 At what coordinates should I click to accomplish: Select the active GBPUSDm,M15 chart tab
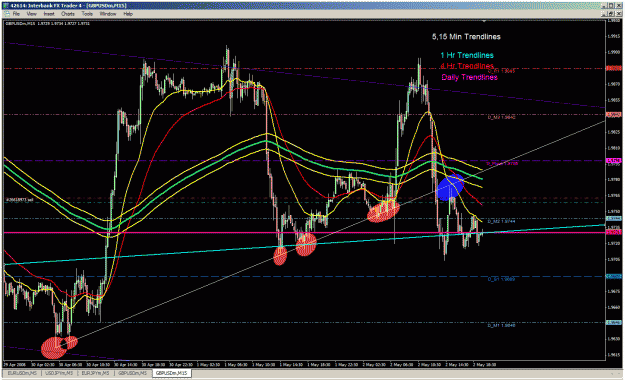[171, 373]
